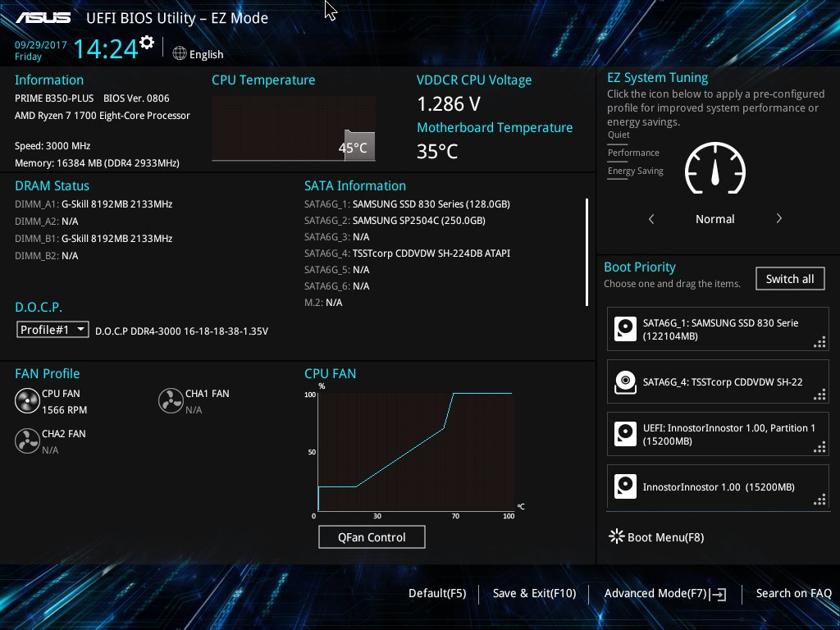Click the CHA2 FAN fan icon

tap(27, 441)
